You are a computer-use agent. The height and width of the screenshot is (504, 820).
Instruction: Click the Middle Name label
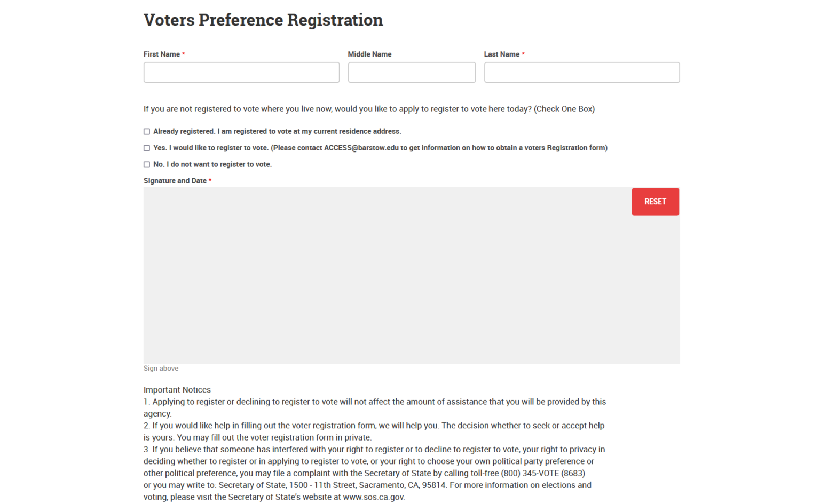pos(369,54)
